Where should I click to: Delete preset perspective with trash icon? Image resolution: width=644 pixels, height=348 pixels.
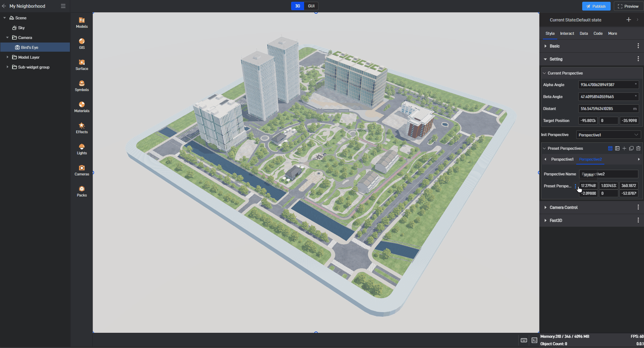tap(638, 148)
